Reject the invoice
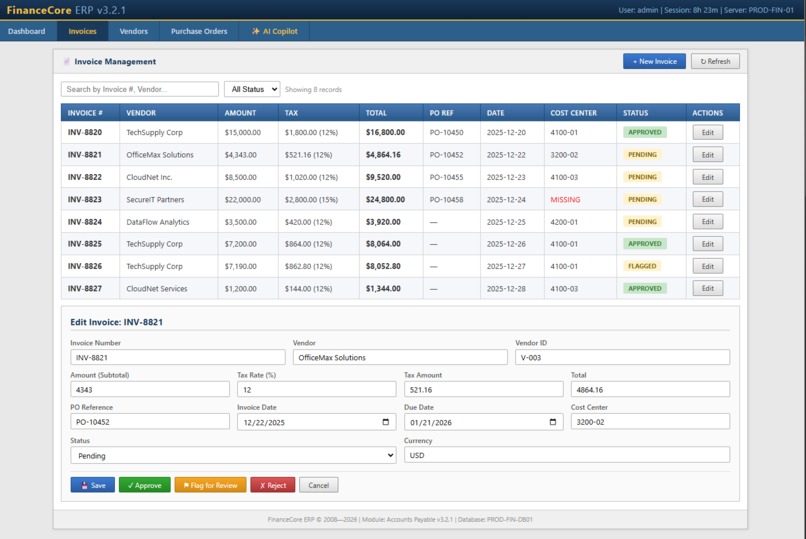 point(272,485)
